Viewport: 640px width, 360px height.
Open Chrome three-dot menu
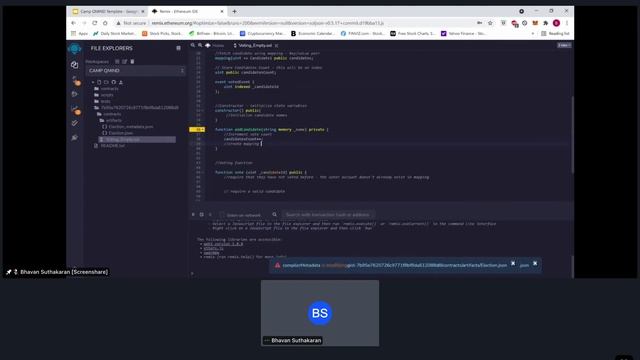567,23
